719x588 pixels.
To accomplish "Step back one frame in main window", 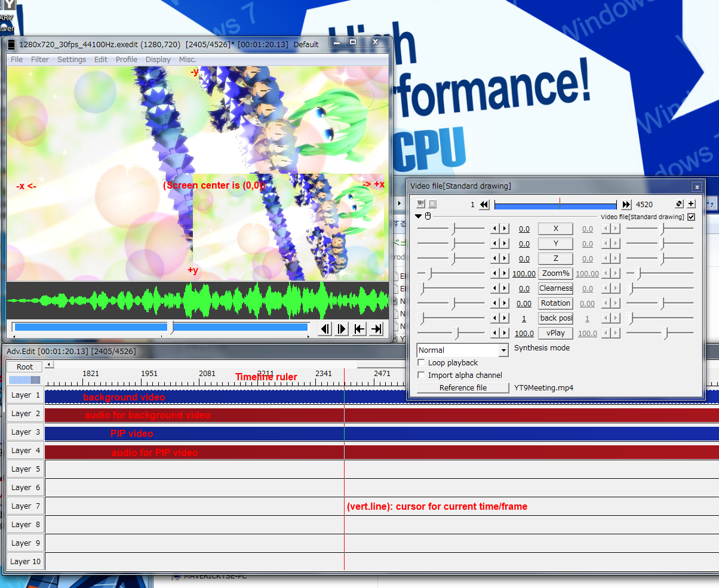I will [325, 329].
